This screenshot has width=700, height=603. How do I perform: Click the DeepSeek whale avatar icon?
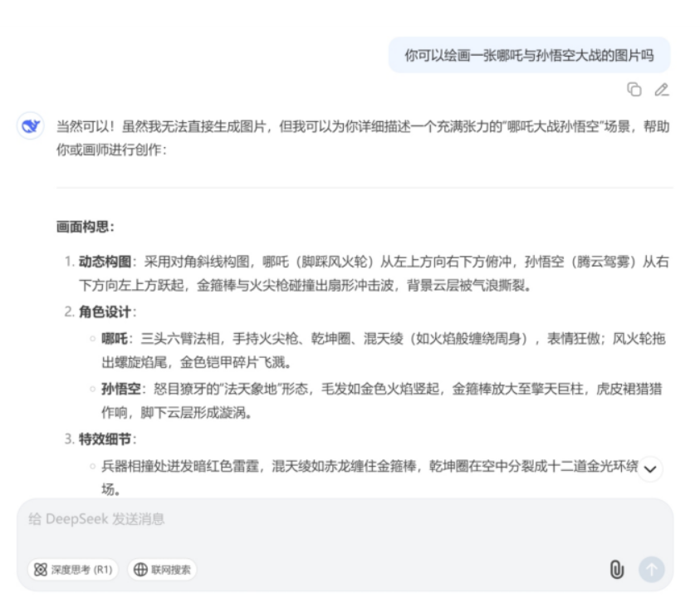click(x=31, y=126)
